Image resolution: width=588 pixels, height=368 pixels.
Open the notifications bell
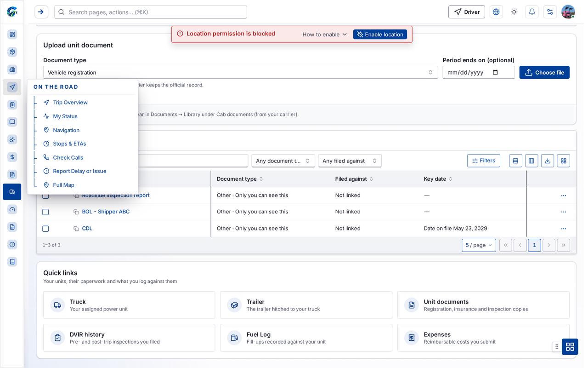pyautogui.click(x=532, y=12)
